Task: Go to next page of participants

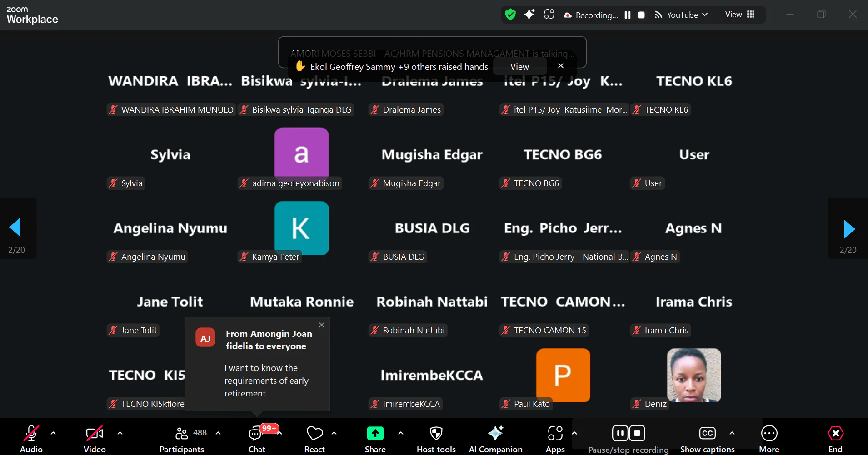Action: pos(848,229)
